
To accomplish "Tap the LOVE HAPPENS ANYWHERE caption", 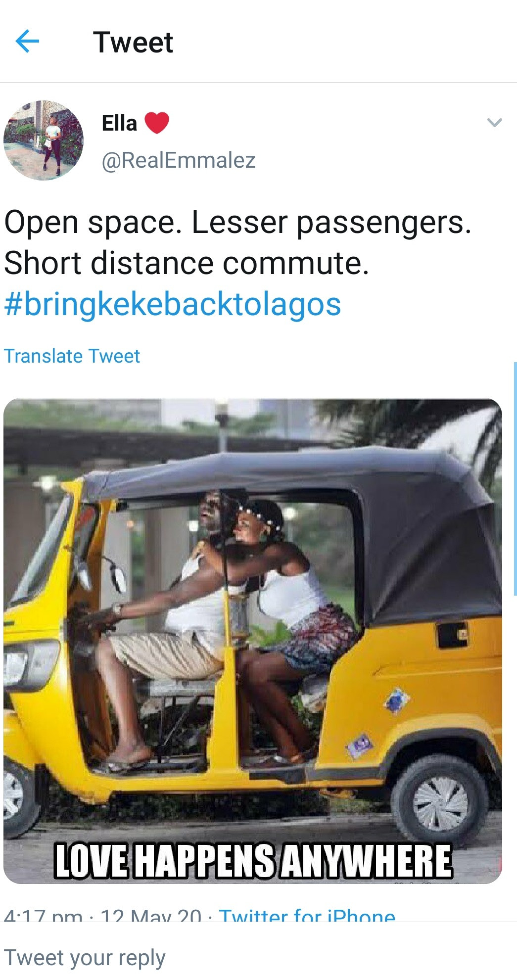I will pos(253,861).
